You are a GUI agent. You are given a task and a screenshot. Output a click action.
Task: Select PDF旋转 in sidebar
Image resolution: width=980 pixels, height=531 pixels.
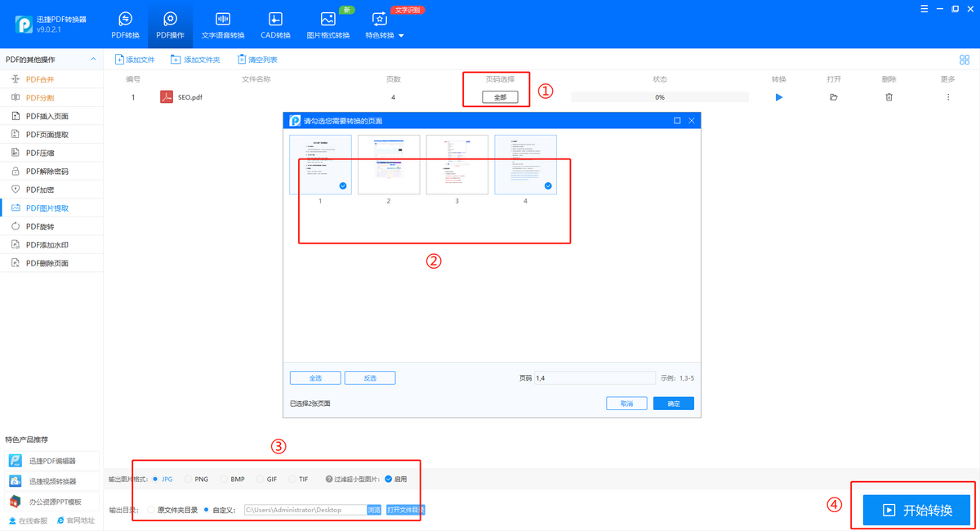click(x=51, y=226)
